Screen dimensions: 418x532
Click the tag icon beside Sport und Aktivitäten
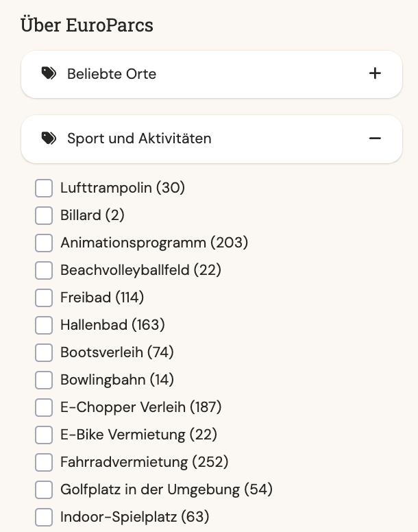49,138
